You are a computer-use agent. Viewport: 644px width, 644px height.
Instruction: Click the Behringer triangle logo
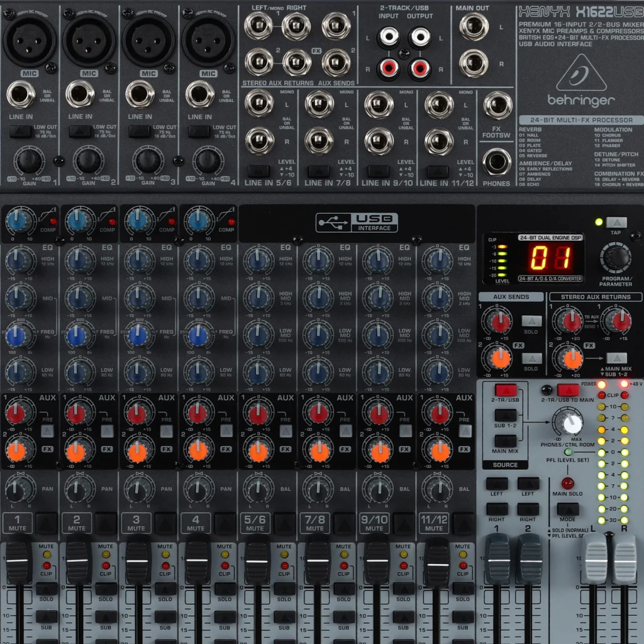(581, 73)
